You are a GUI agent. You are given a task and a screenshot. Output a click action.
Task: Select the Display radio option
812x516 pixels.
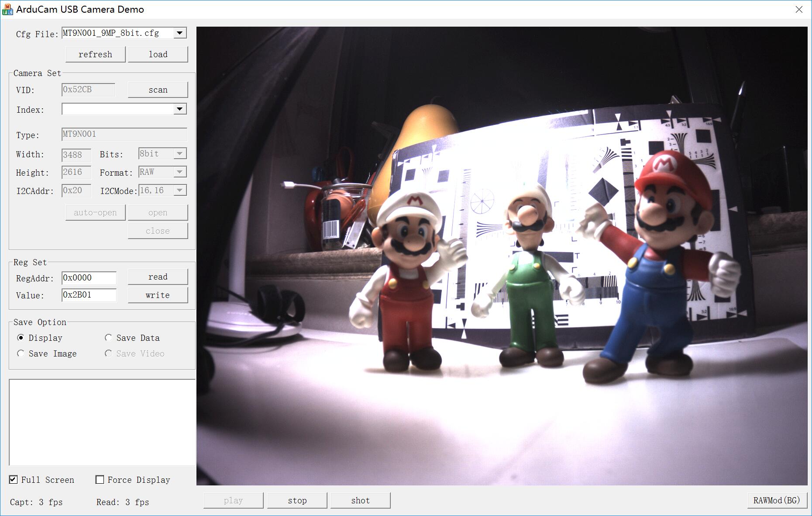pos(21,338)
